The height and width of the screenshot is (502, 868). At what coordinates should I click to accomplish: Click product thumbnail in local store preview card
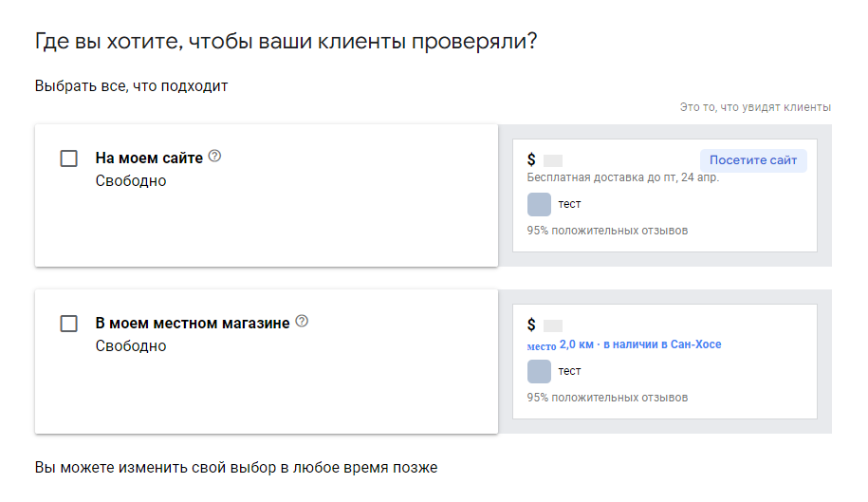(x=539, y=371)
